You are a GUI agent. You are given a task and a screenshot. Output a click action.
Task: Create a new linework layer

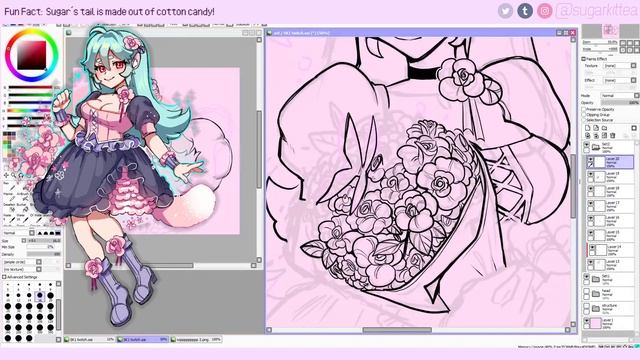click(x=596, y=128)
